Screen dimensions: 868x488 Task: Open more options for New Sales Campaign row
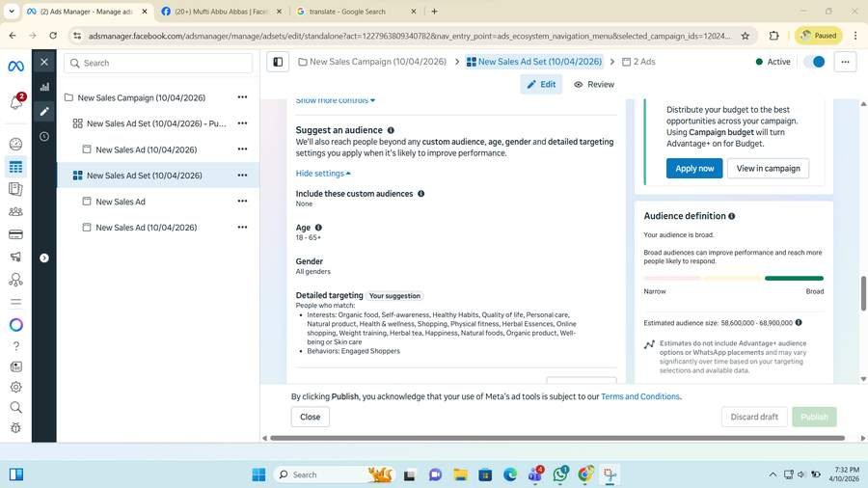[242, 97]
